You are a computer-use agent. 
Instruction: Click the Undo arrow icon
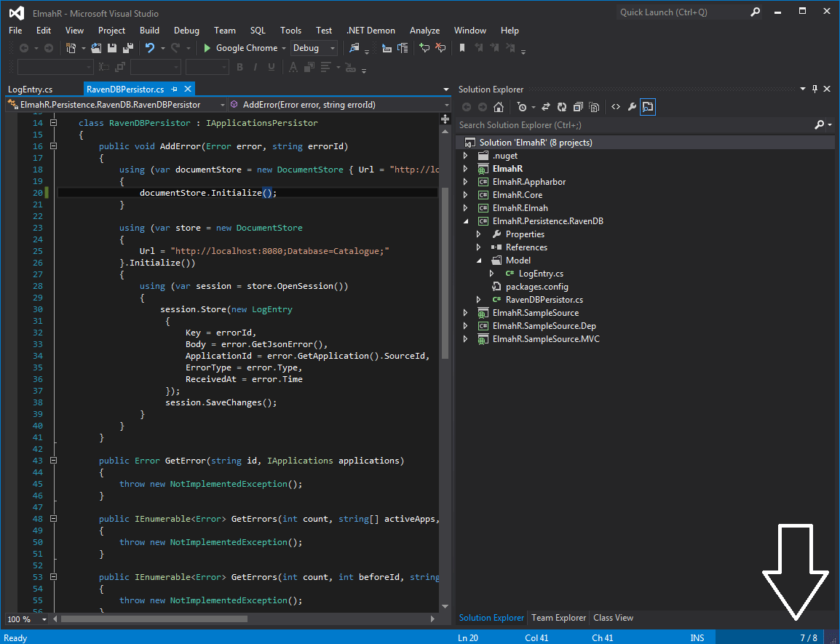[x=149, y=48]
